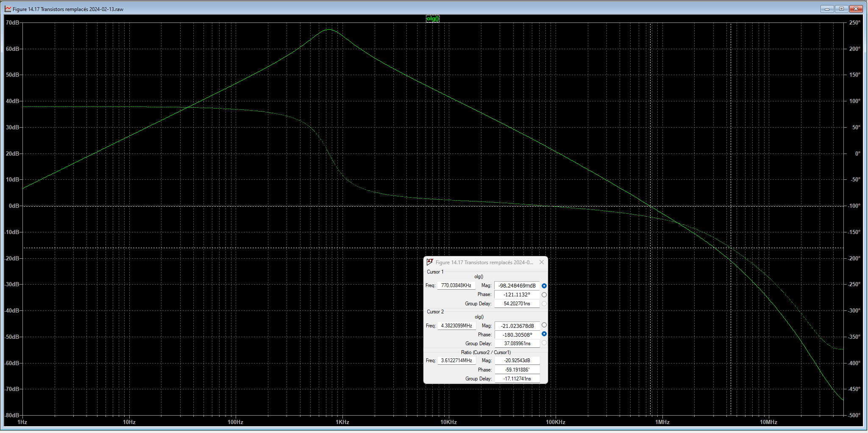Click the -80dB left axis label
This screenshot has height=433, width=868.
[x=12, y=415]
